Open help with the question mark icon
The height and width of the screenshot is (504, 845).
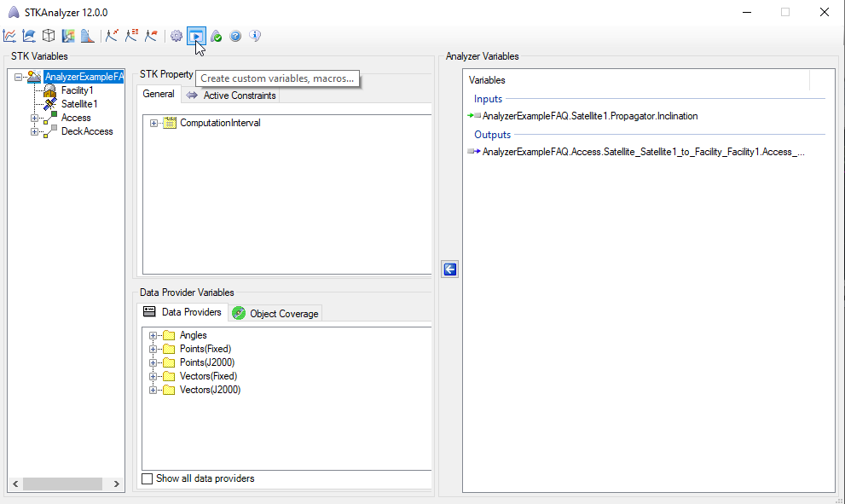point(235,36)
